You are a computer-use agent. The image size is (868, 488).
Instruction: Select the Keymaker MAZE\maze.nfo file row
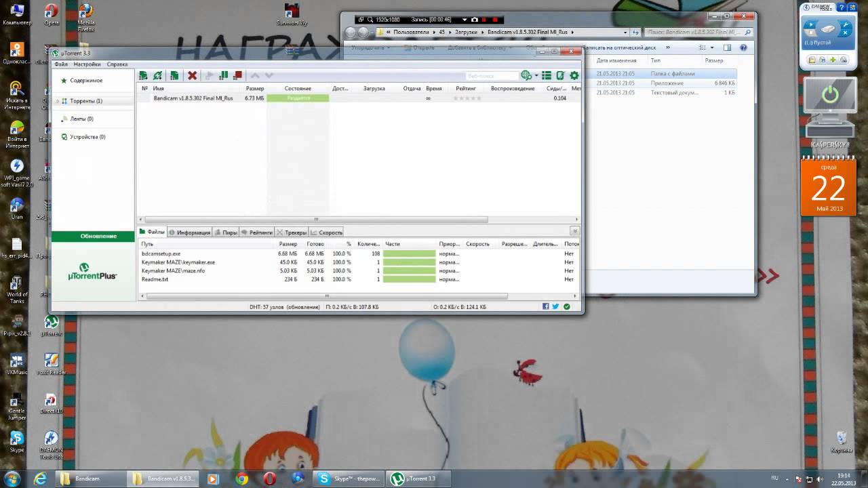pos(359,270)
